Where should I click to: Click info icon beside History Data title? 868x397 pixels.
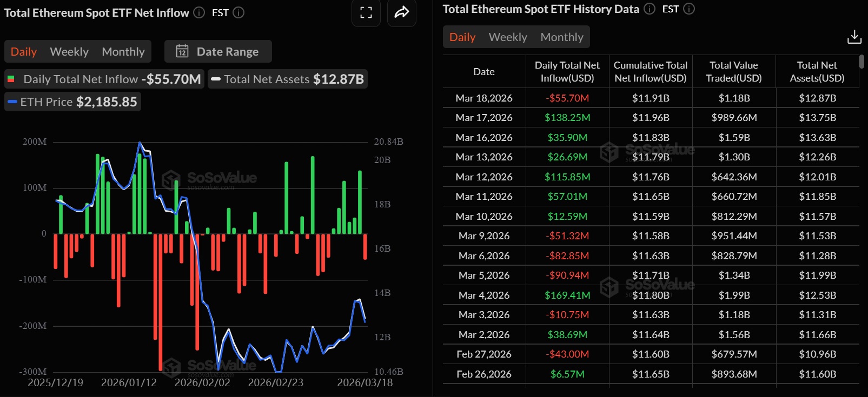(x=650, y=9)
